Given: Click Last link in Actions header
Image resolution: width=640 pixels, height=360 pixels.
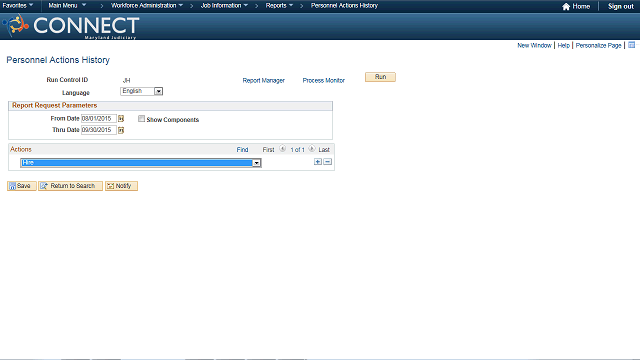Looking at the screenshot, I should point(324,150).
